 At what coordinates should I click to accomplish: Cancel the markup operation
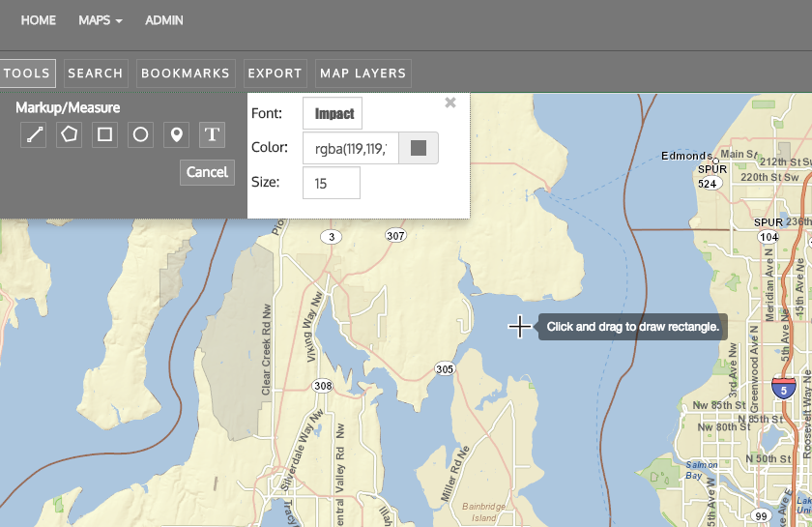(x=207, y=172)
